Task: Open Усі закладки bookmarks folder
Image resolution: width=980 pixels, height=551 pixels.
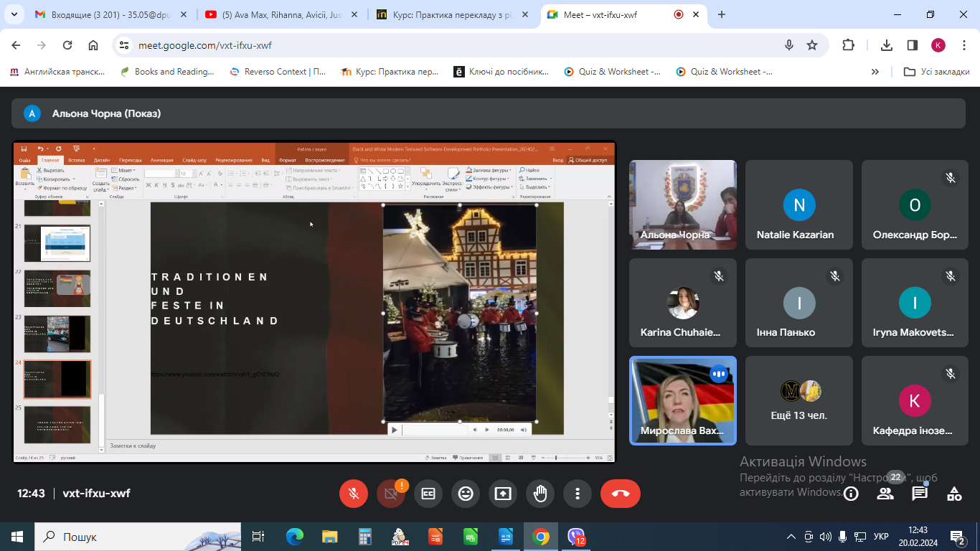Action: [937, 72]
